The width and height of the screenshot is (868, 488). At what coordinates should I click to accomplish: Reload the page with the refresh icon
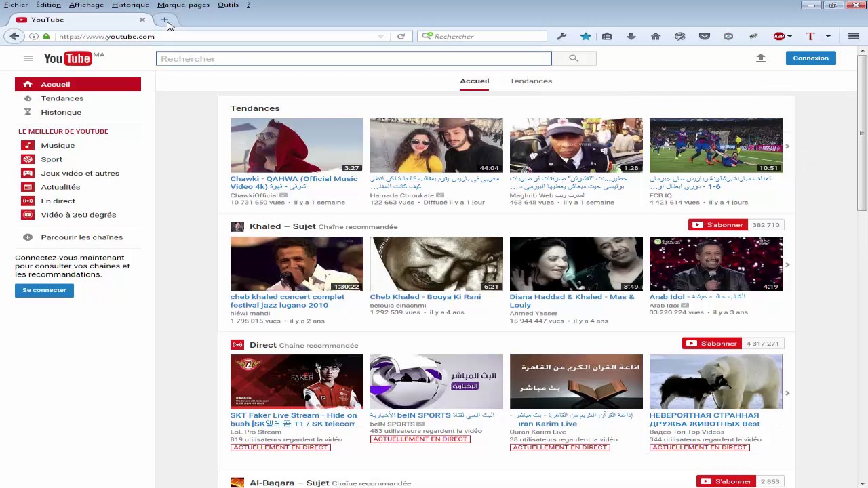(401, 36)
